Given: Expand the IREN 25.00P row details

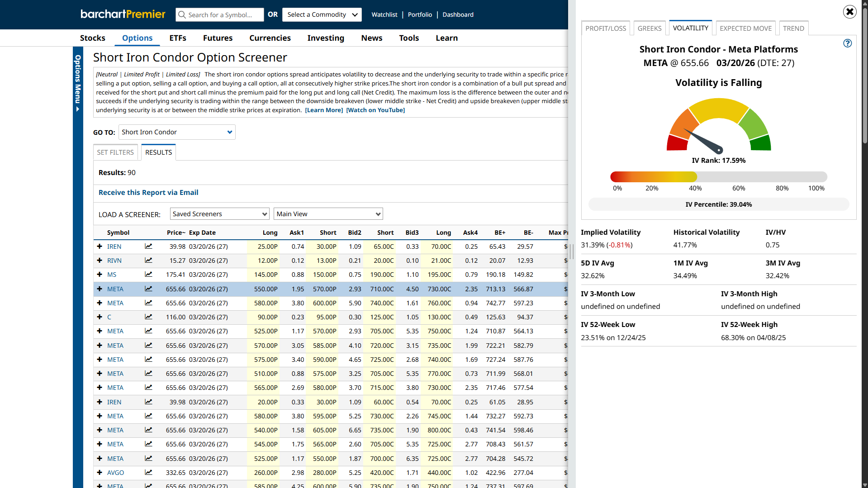Looking at the screenshot, I should [x=100, y=246].
